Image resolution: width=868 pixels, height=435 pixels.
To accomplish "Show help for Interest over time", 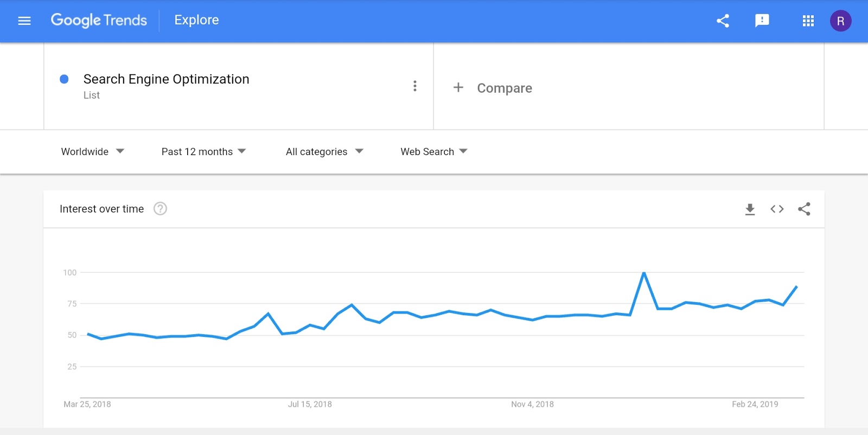I will pyautogui.click(x=160, y=209).
